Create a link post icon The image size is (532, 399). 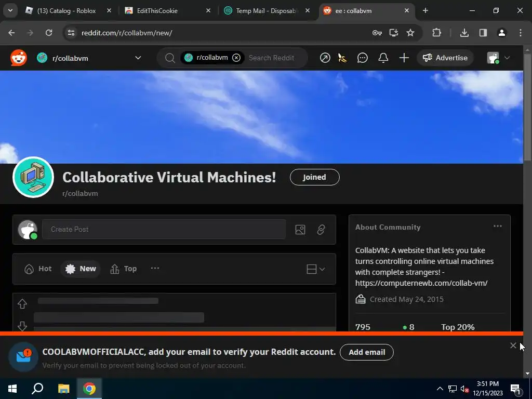coord(321,230)
